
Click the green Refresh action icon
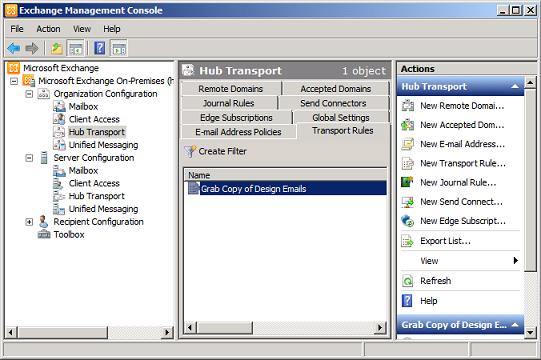pyautogui.click(x=408, y=281)
